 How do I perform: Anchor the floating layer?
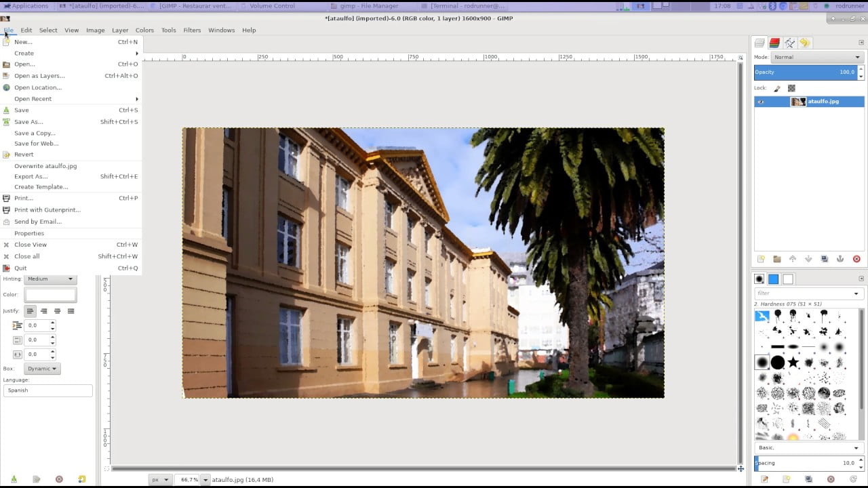tap(839, 259)
